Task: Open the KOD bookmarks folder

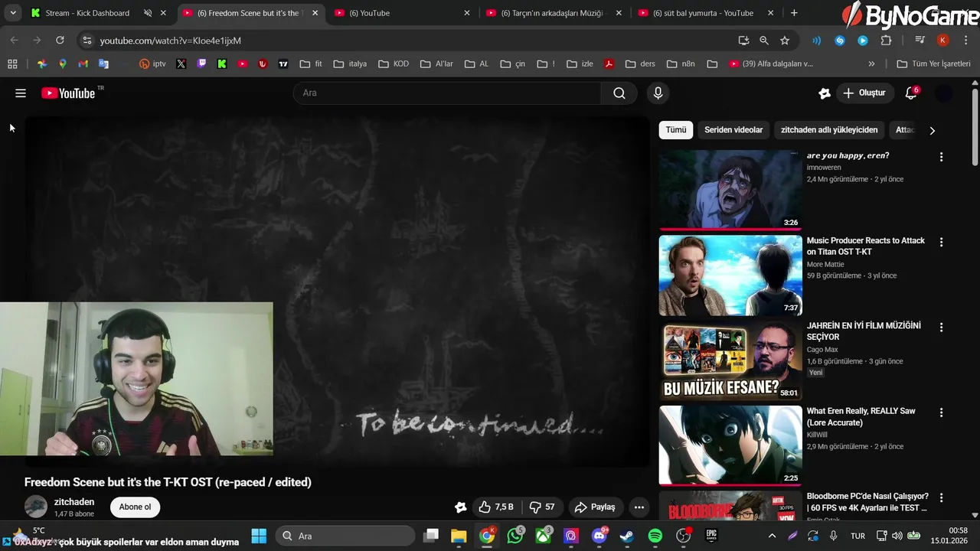Action: click(x=394, y=64)
